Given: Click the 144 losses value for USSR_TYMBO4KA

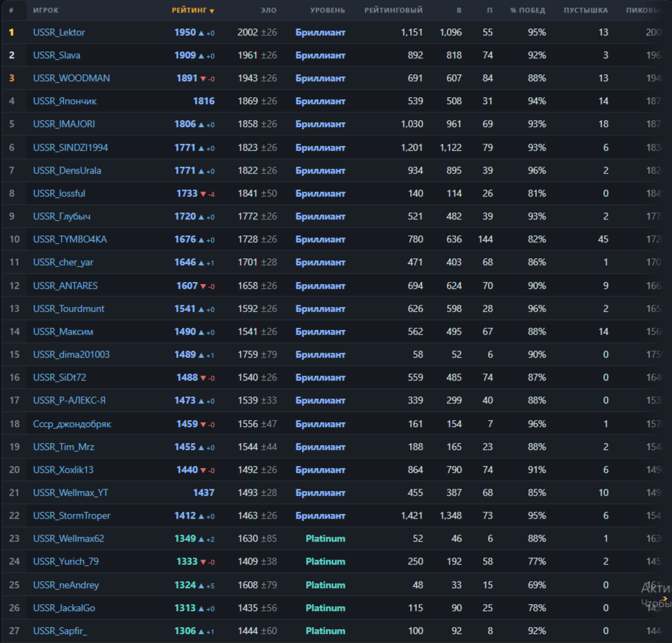Looking at the screenshot, I should click(x=485, y=240).
